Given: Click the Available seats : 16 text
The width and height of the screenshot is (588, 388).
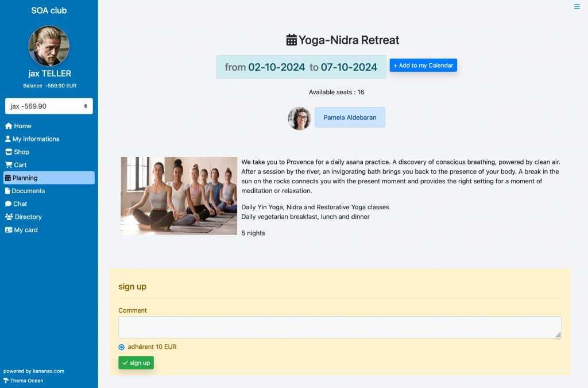Looking at the screenshot, I should 336,92.
